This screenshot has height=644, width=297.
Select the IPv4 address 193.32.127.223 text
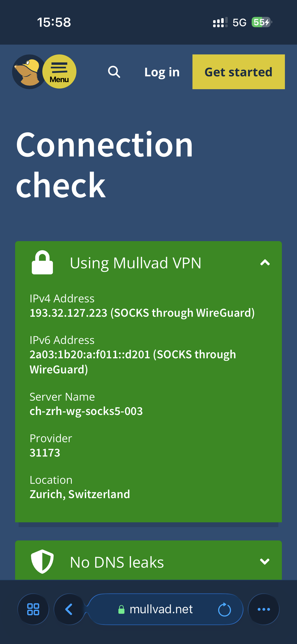(69, 313)
